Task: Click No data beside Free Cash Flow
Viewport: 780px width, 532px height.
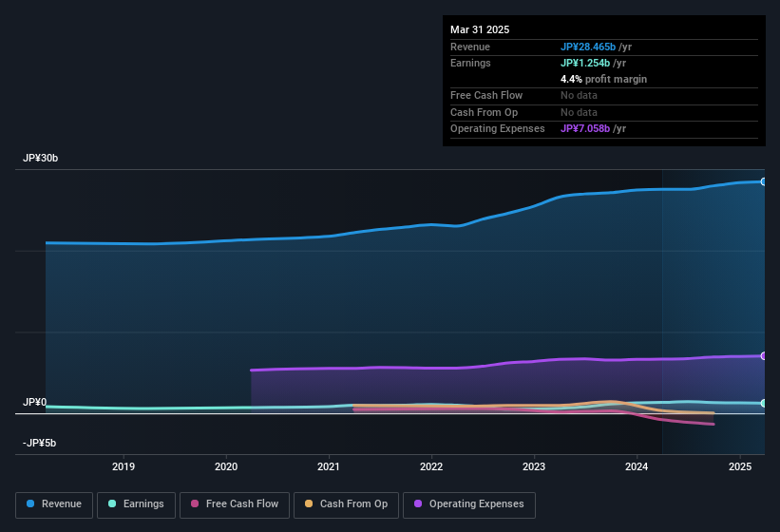Action: (x=579, y=95)
